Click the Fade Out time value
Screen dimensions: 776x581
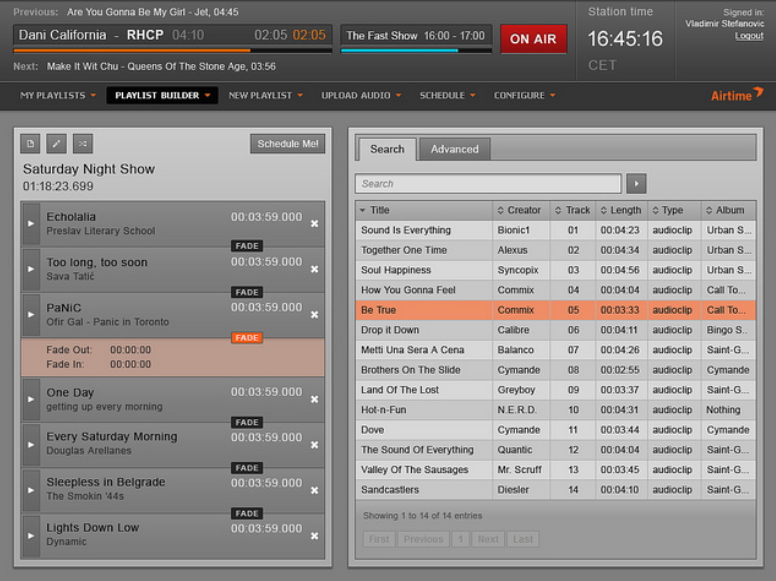pos(131,350)
